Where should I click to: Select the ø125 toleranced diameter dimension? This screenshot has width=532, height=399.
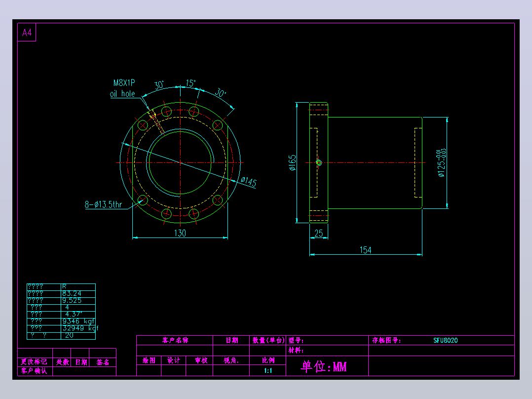point(441,163)
